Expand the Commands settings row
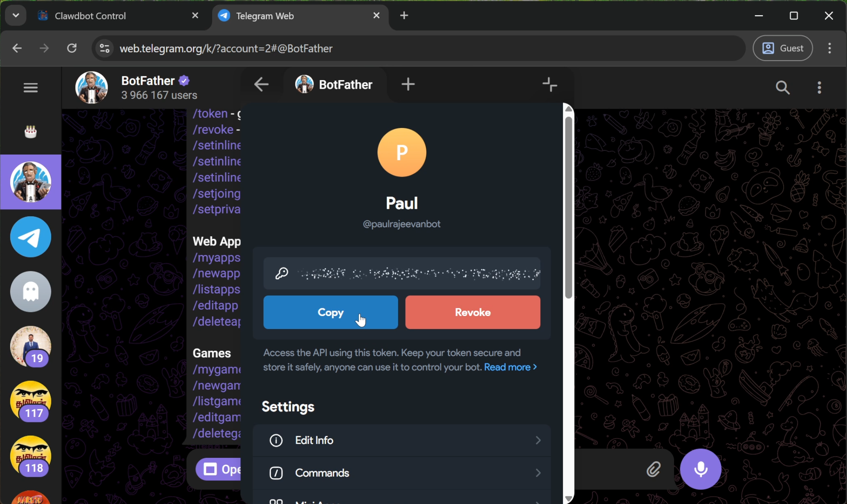This screenshot has height=504, width=847. click(402, 473)
